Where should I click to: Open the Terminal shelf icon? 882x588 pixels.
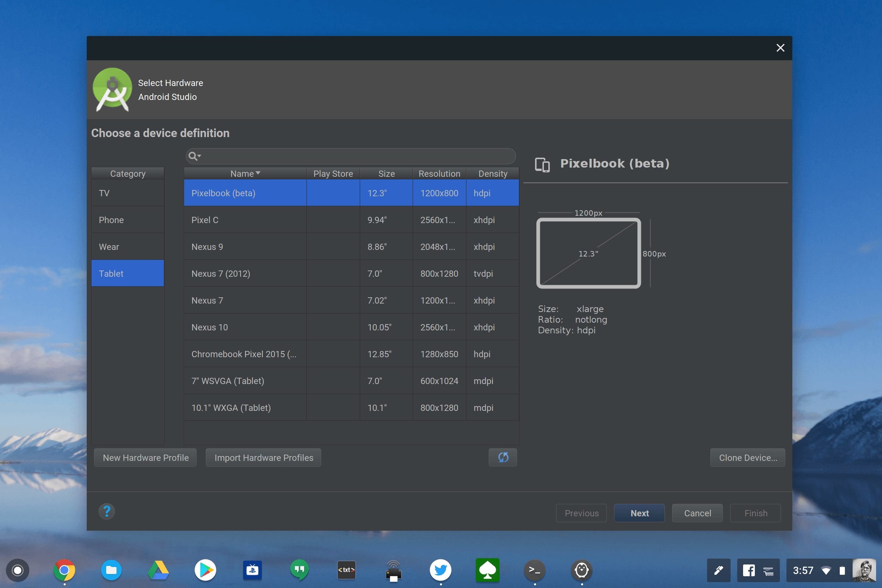[x=534, y=570]
